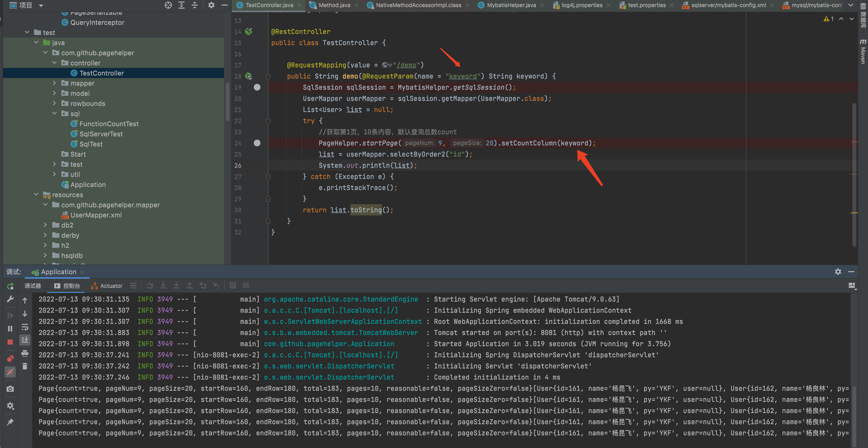Toggle breakpoint on line 19

pyautogui.click(x=257, y=87)
